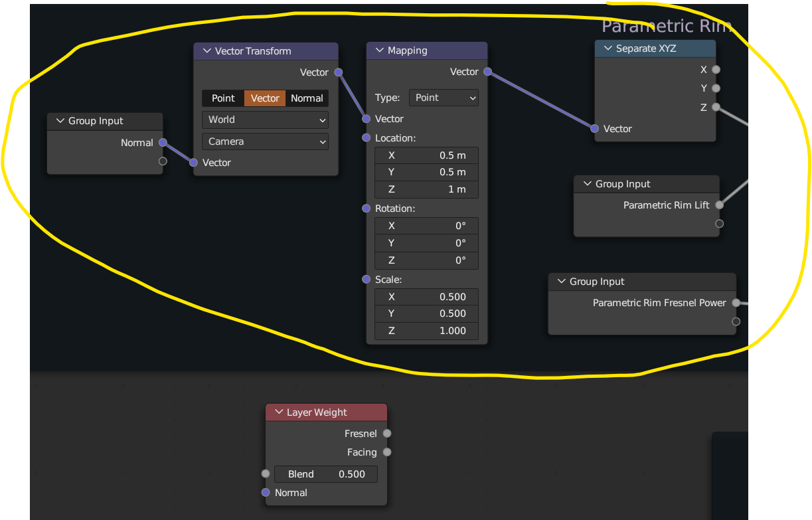Select Vector mode on Vector Transform node
Image resolution: width=812 pixels, height=520 pixels.
(264, 98)
